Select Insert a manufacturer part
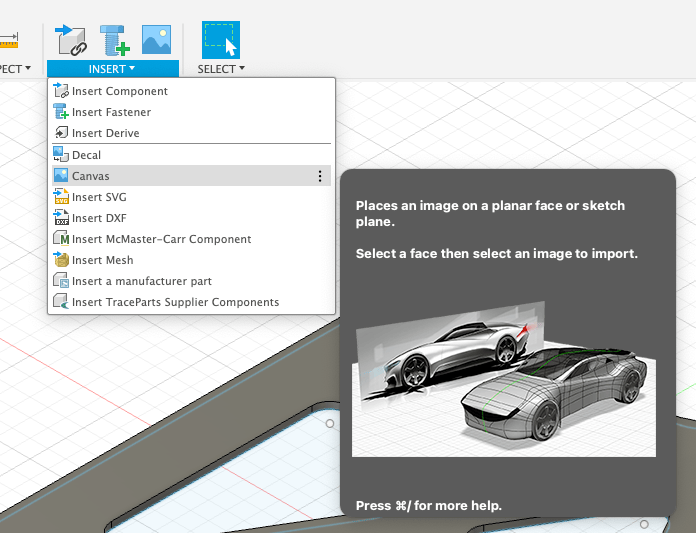Viewport: 696px width, 533px height. pyautogui.click(x=141, y=281)
